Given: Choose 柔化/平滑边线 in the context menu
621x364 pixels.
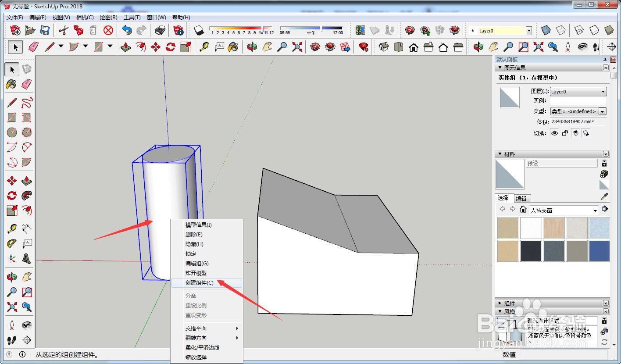Looking at the screenshot, I should point(207,347).
